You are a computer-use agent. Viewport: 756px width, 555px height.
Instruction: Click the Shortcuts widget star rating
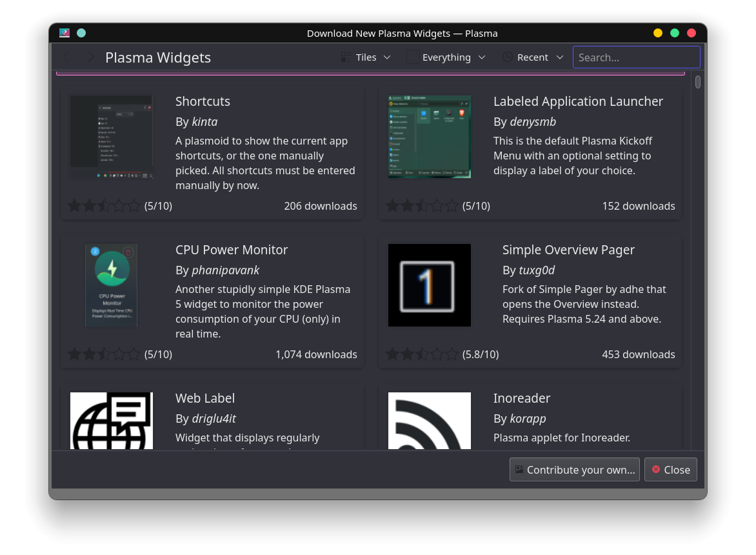pyautogui.click(x=104, y=206)
